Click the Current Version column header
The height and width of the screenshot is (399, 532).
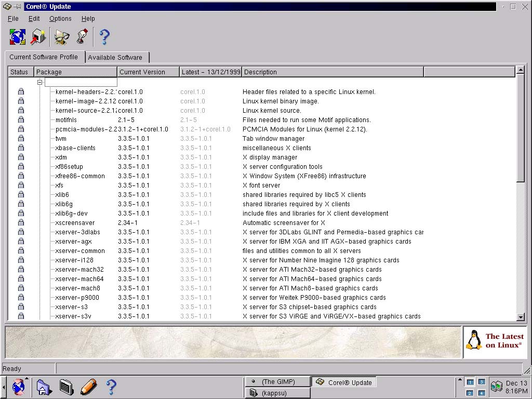point(148,72)
